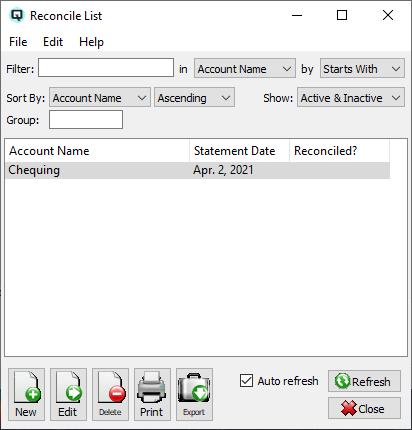This screenshot has width=412, height=430.
Task: Click the Delete record icon
Action: (x=110, y=394)
